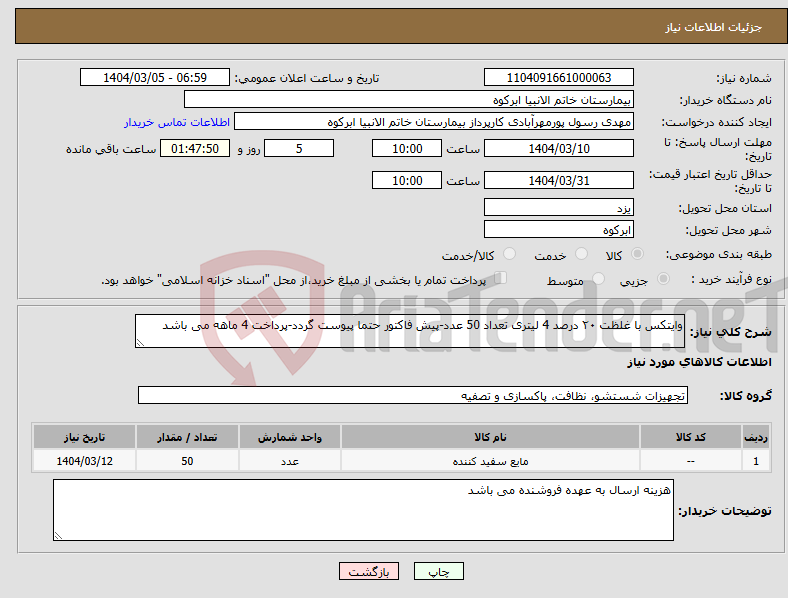Click the unit cell عدد

290,461
